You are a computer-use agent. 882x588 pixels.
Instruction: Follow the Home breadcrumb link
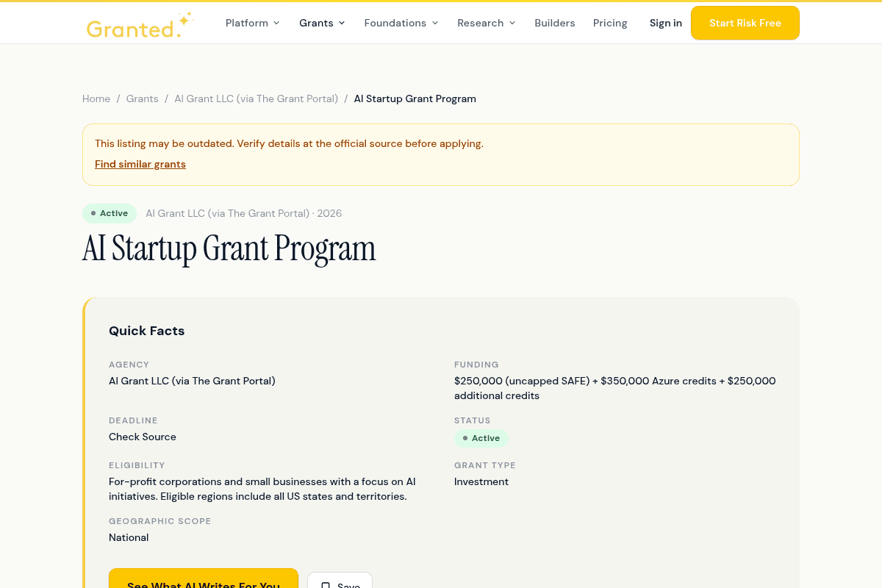(x=96, y=98)
